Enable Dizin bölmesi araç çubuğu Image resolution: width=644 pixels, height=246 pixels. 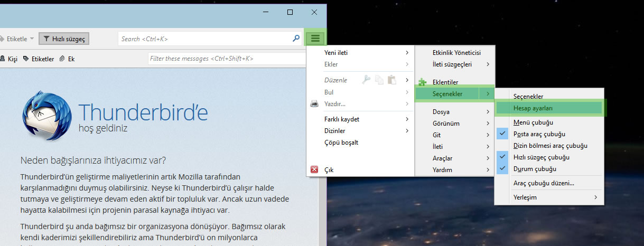(548, 146)
